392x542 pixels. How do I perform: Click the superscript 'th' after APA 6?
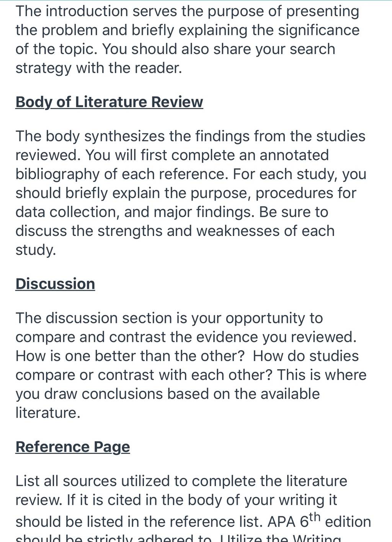[315, 517]
